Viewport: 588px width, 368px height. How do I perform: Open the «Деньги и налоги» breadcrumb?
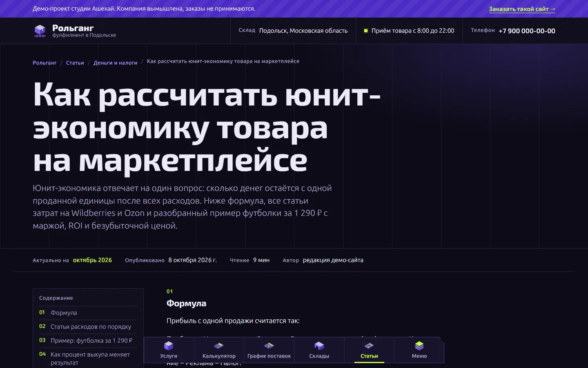pos(115,63)
